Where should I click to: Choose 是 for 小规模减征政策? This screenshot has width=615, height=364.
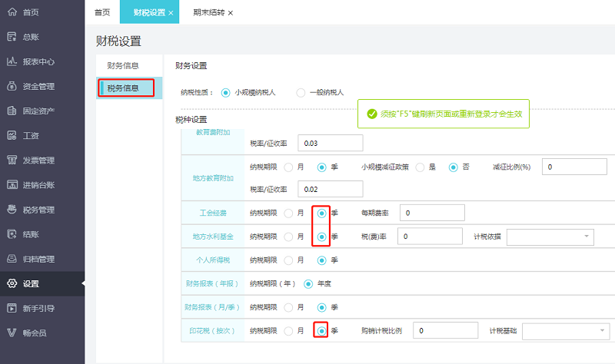pos(420,167)
